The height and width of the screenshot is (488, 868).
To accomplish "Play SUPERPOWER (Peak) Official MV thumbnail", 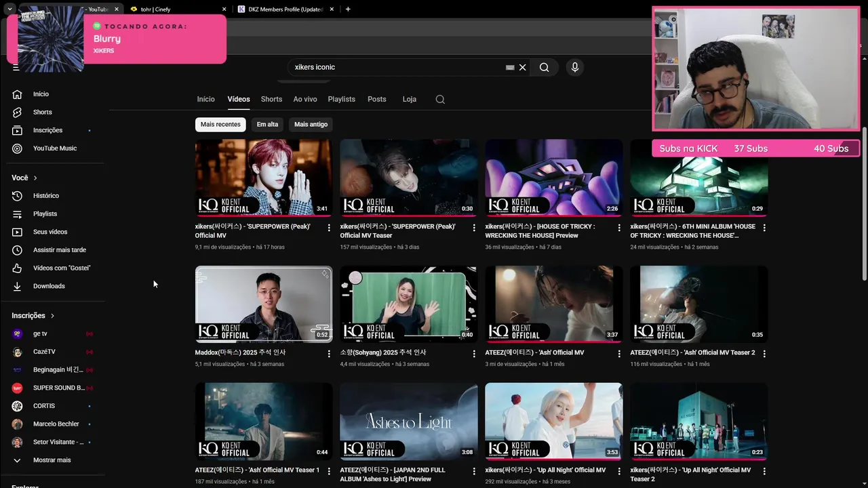I will [264, 178].
